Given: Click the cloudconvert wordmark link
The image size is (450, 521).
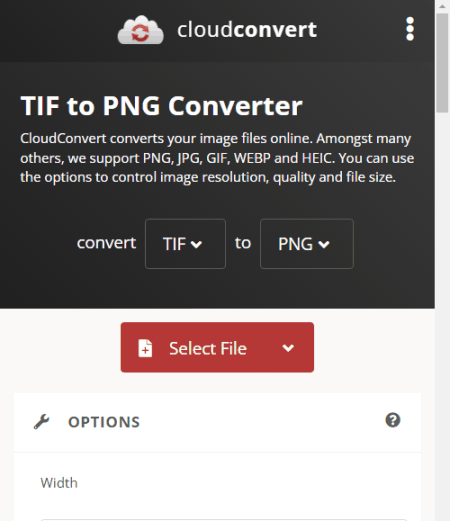Looking at the screenshot, I should tap(247, 30).
